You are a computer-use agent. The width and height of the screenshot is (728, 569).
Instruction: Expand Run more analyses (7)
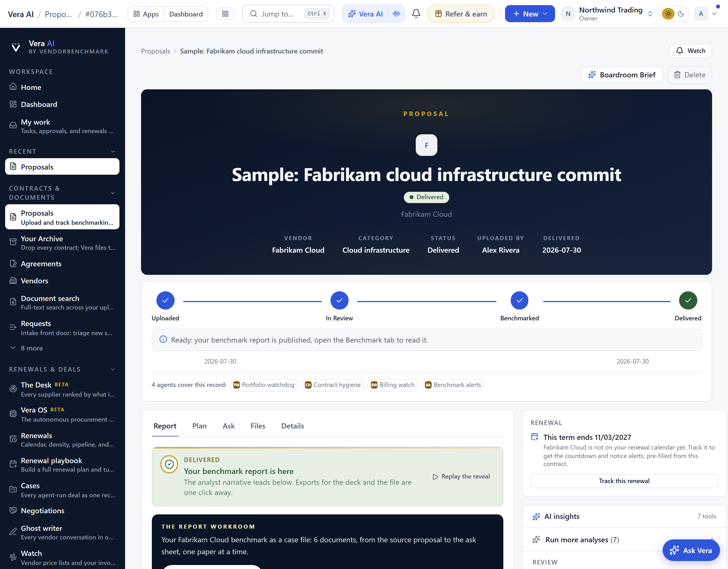[x=624, y=539]
